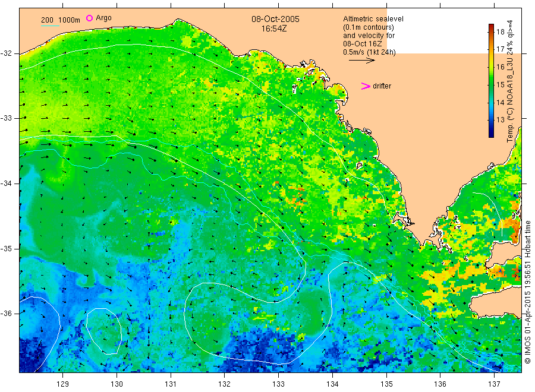Click the longitude axis label 132
This screenshot has width=535, height=392.
coord(225,384)
